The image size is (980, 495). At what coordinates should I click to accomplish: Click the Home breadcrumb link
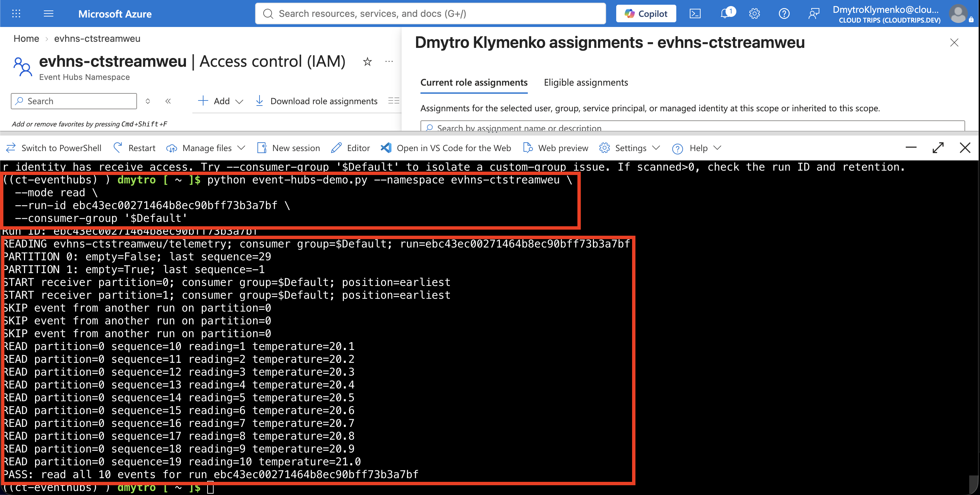click(x=26, y=38)
